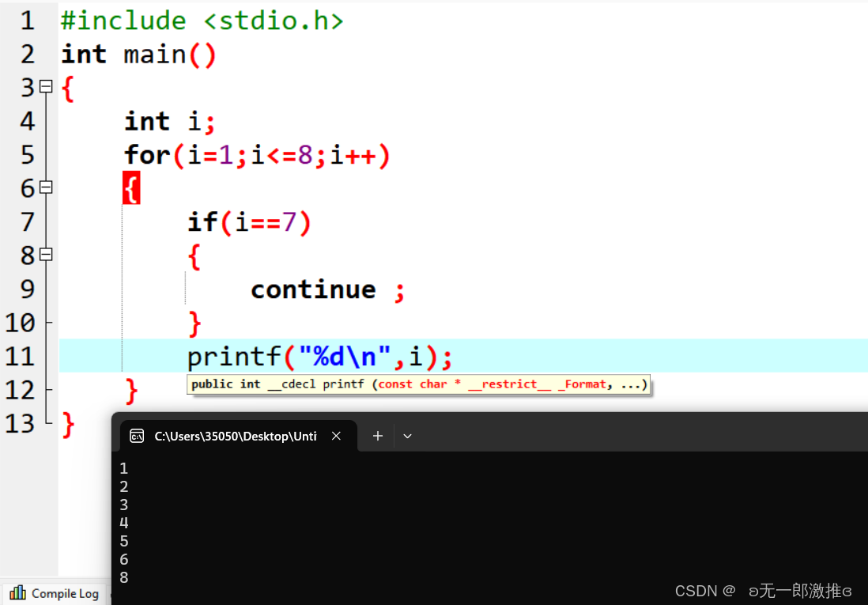This screenshot has width=868, height=605.
Task: Click line number 5 in the gutter
Action: 27,155
